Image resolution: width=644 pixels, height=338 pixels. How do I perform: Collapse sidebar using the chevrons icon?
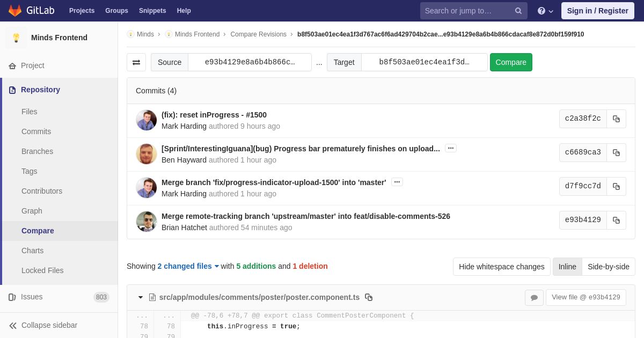(13, 326)
